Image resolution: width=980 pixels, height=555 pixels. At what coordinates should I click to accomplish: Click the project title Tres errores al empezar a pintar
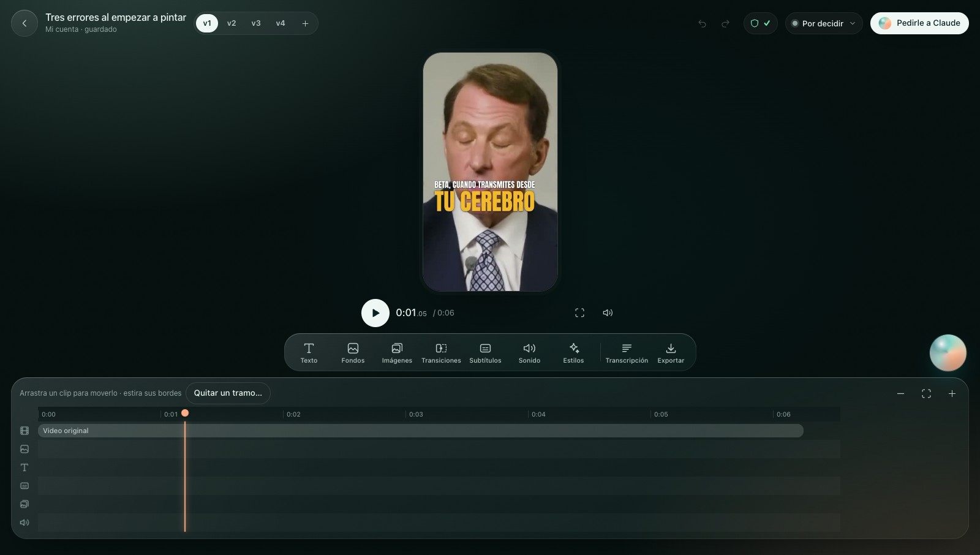(x=116, y=18)
